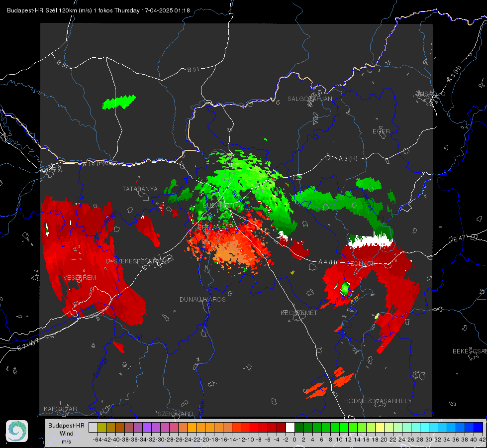The image size is (487, 448).
Task: Select the white swatch in the wind legend
Action: [290, 427]
